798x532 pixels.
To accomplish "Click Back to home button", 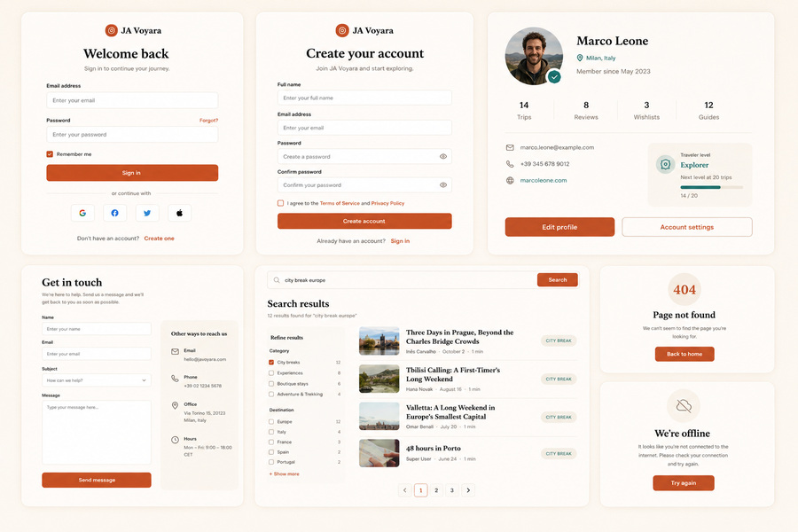I will (x=685, y=354).
